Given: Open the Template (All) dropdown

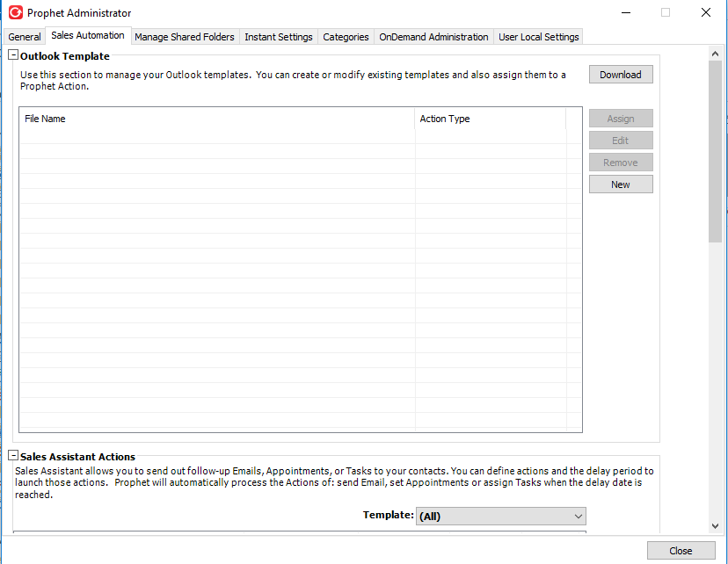Looking at the screenshot, I should point(501,516).
